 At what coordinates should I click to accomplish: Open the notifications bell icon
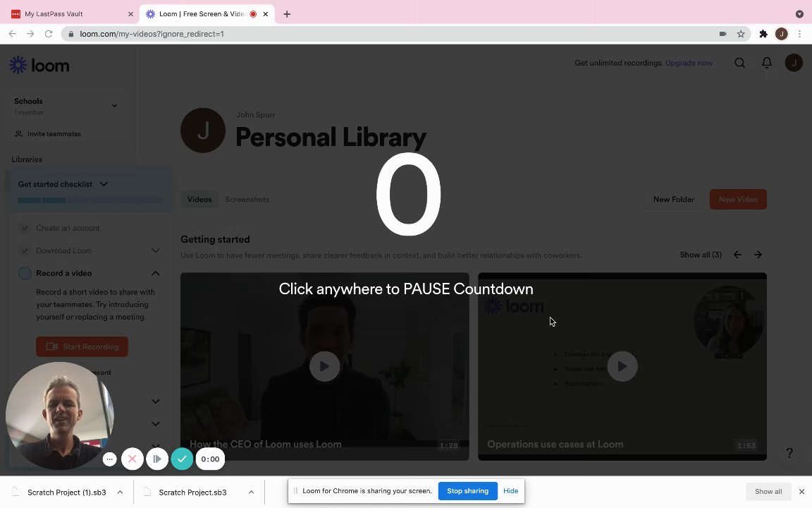[x=767, y=63]
